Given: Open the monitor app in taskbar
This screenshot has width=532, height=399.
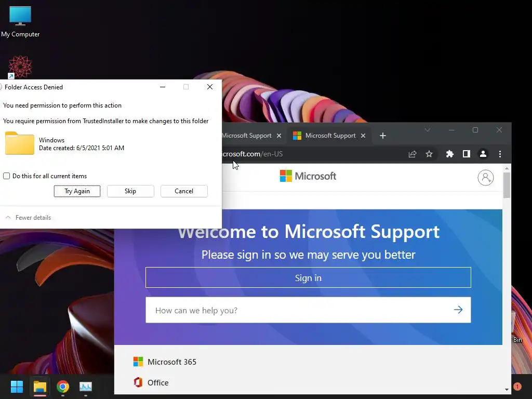Looking at the screenshot, I should [86, 387].
